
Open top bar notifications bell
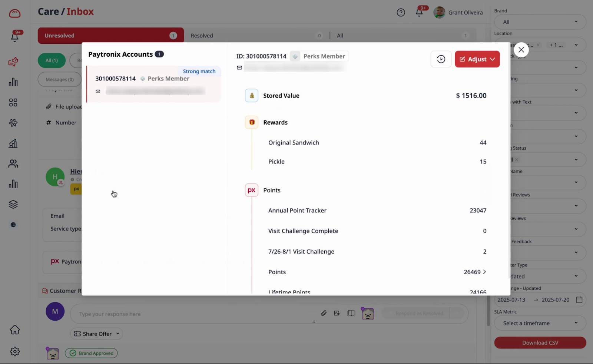pyautogui.click(x=419, y=13)
